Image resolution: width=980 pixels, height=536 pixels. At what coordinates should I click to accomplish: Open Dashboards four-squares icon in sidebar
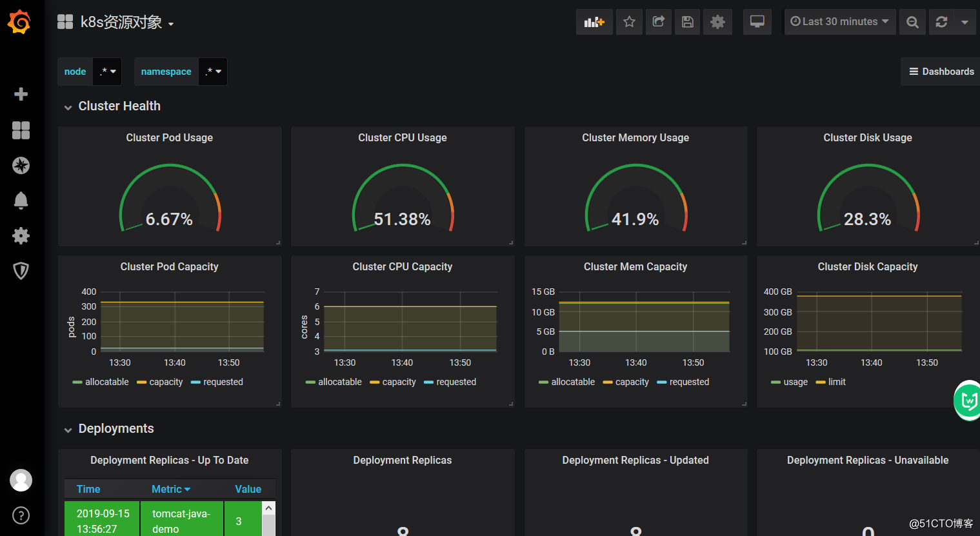point(21,130)
